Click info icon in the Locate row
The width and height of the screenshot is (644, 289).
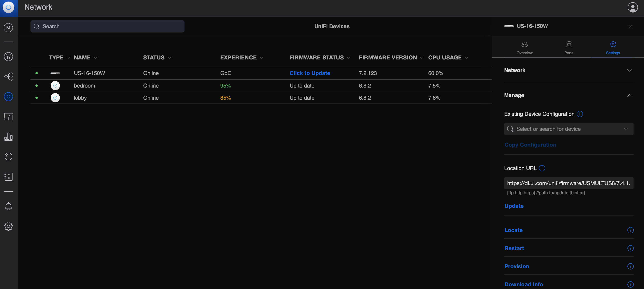tap(631, 230)
